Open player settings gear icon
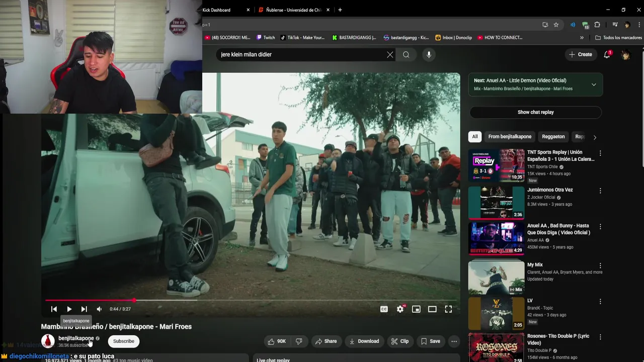 point(400,309)
